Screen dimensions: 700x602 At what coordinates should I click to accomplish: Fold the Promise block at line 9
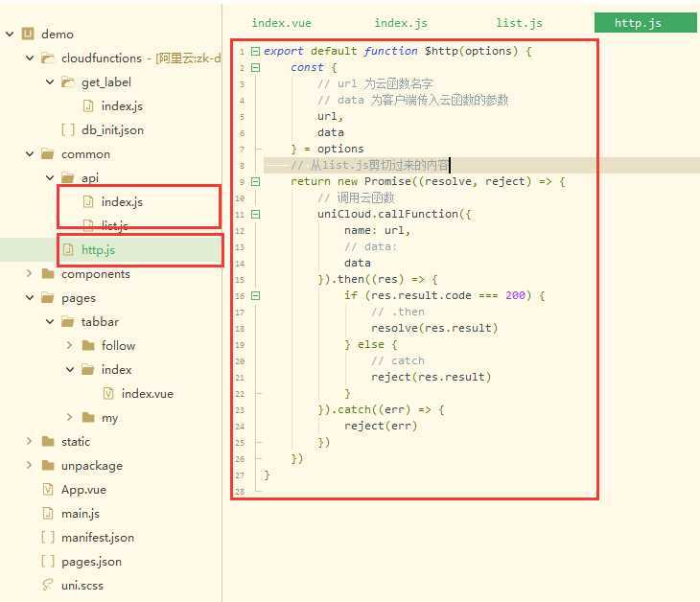click(x=255, y=181)
